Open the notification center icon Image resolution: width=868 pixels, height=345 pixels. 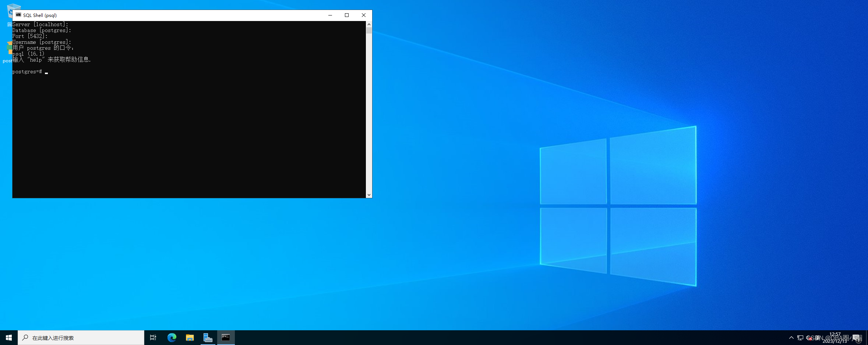pos(857,338)
